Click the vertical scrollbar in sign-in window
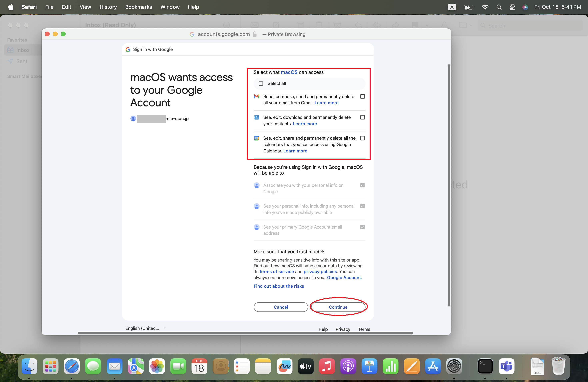This screenshot has height=382, width=588. tap(449, 185)
